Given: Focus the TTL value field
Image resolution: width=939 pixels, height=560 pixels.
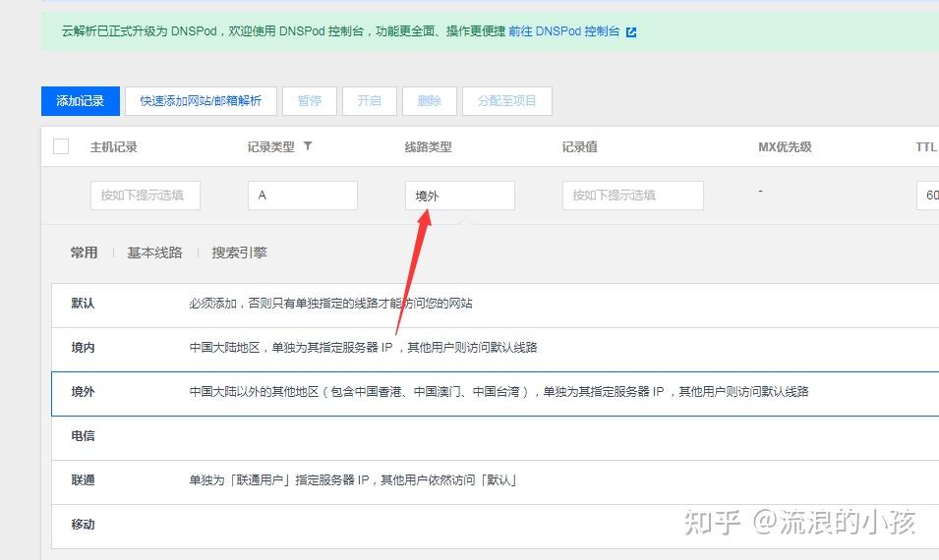Looking at the screenshot, I should (928, 196).
